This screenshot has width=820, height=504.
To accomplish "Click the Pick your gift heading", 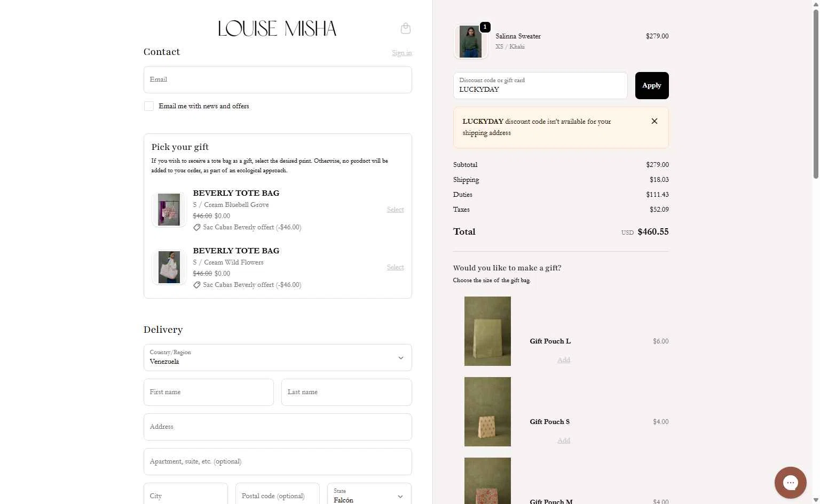I will pyautogui.click(x=180, y=147).
